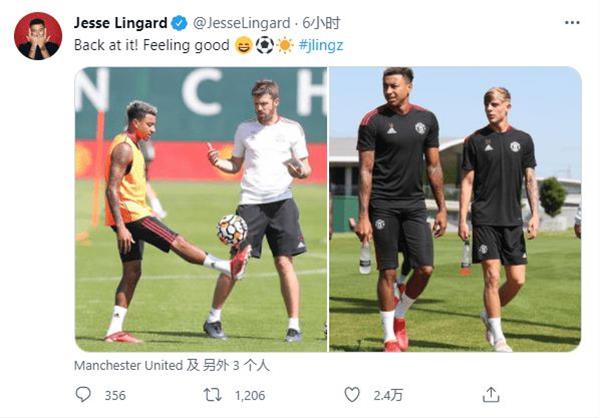Image resolution: width=600 pixels, height=418 pixels.
Task: Open the share upload icon
Action: point(491,394)
